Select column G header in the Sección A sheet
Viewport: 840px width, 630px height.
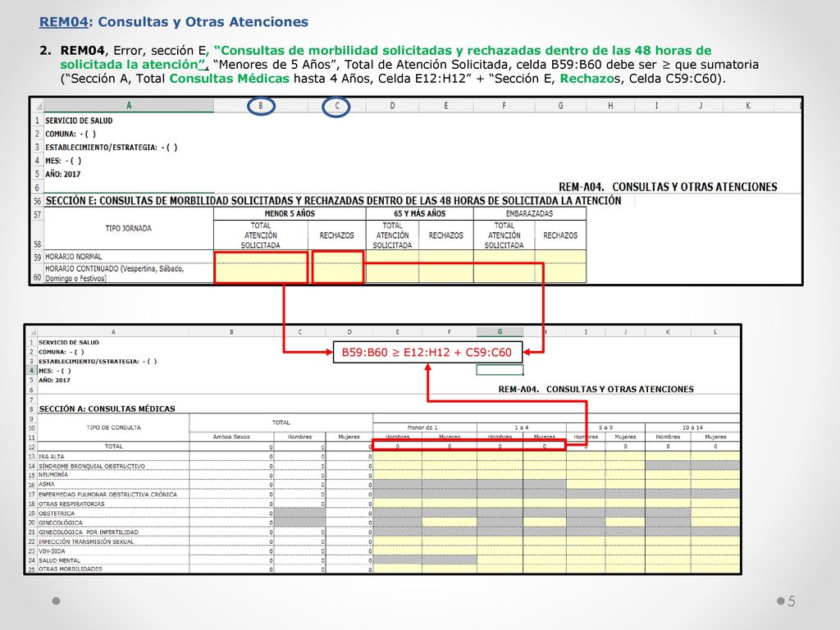(x=500, y=332)
